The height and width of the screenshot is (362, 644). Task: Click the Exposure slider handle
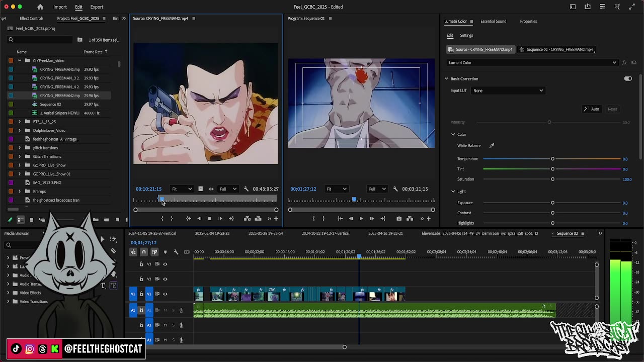(552, 203)
